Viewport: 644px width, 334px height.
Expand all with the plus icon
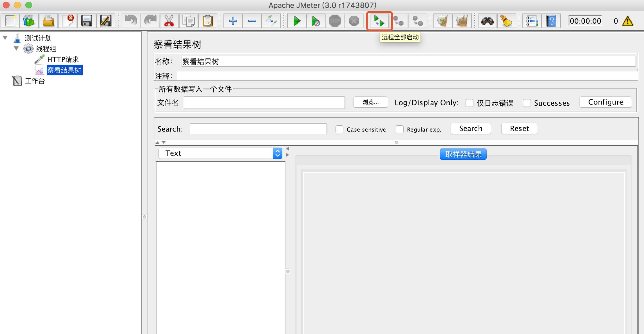tap(233, 21)
